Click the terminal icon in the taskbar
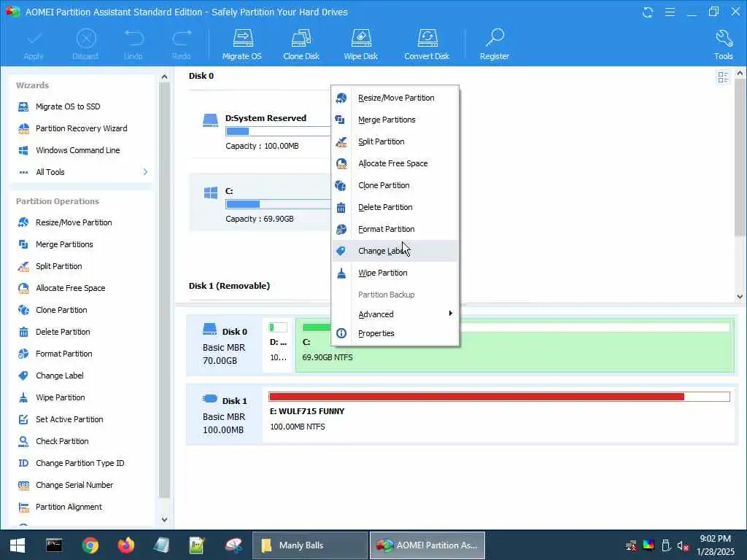The image size is (747, 560). [54, 545]
